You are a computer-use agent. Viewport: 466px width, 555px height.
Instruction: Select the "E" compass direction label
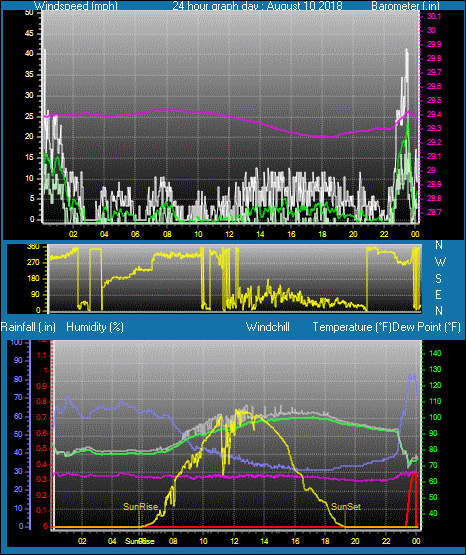[x=438, y=295]
